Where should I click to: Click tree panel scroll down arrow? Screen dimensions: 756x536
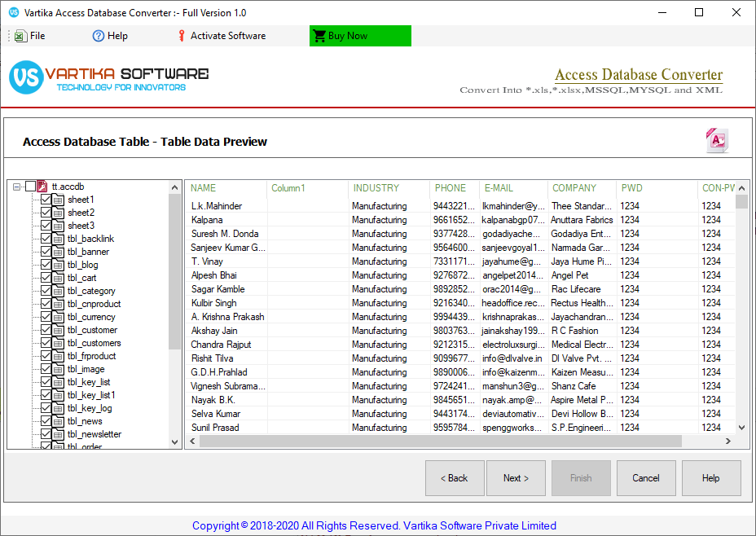click(174, 442)
